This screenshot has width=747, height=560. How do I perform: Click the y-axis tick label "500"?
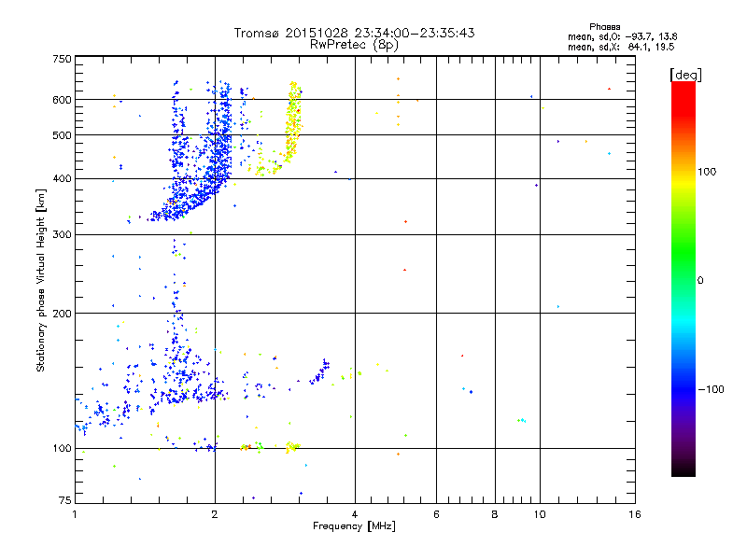coord(62,135)
